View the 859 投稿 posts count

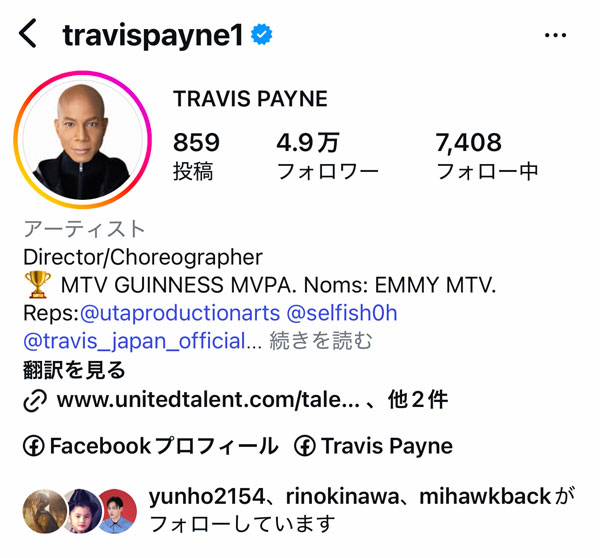196,156
